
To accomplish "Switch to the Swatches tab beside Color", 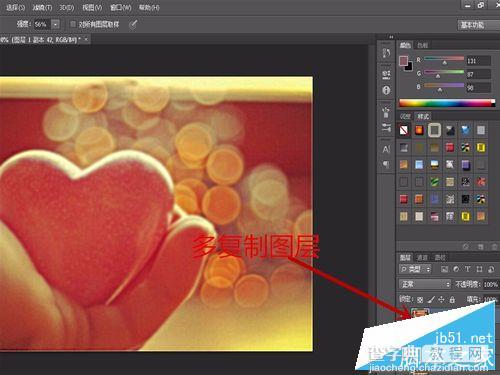I will tap(423, 45).
